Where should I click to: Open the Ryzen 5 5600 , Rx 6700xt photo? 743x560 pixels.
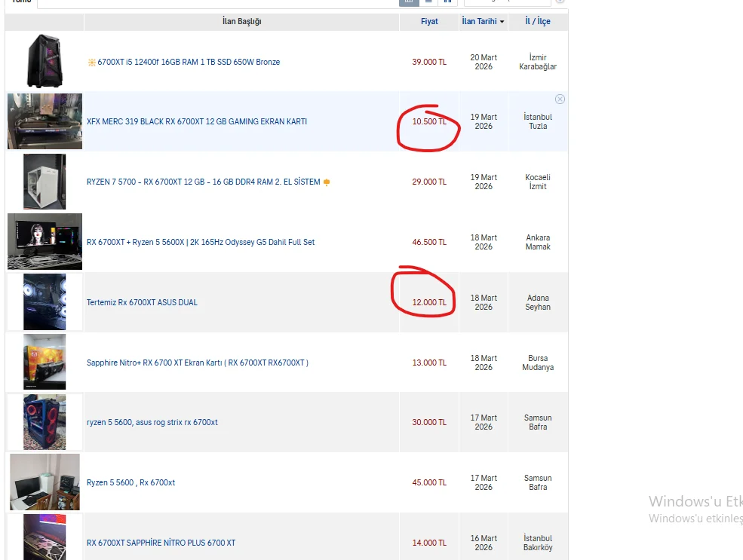[45, 482]
